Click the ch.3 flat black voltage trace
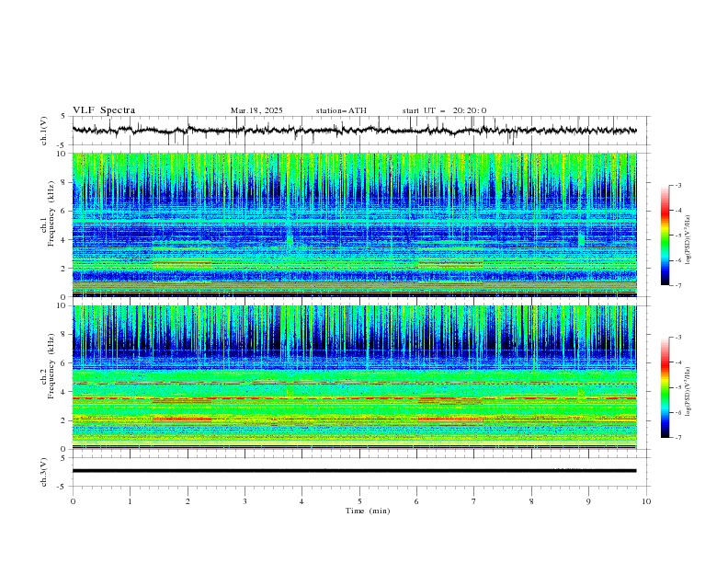This screenshot has height=563, width=728. click(354, 471)
